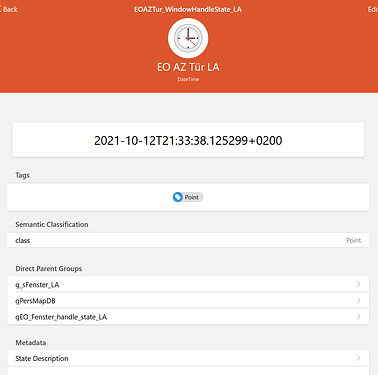Expand chevron on g_sFenster_LA row

[359, 284]
